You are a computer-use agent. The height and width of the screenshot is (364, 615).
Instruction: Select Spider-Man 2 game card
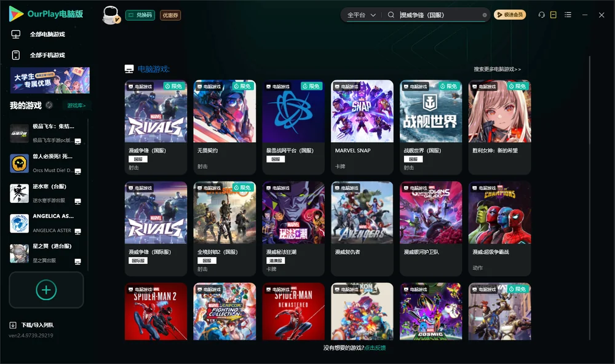pos(156,312)
